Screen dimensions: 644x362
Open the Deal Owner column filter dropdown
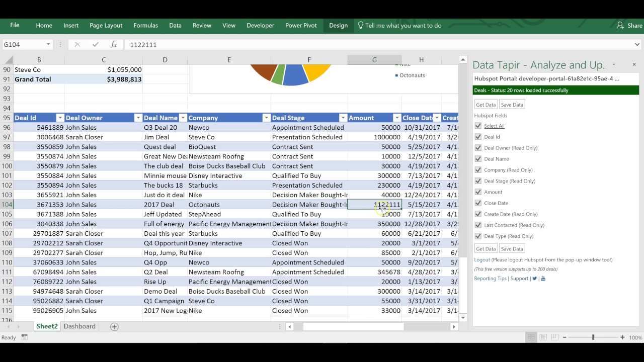tap(138, 118)
